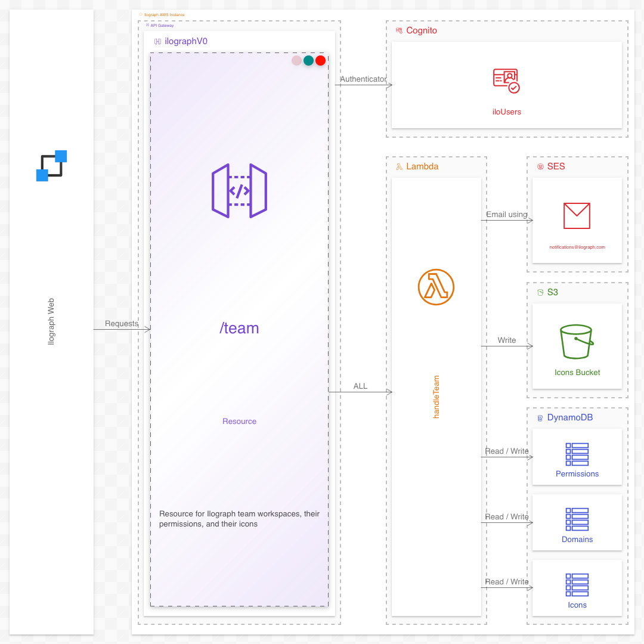Click small Lambda icon beside Lambda header
The width and height of the screenshot is (644, 644).
(x=399, y=167)
